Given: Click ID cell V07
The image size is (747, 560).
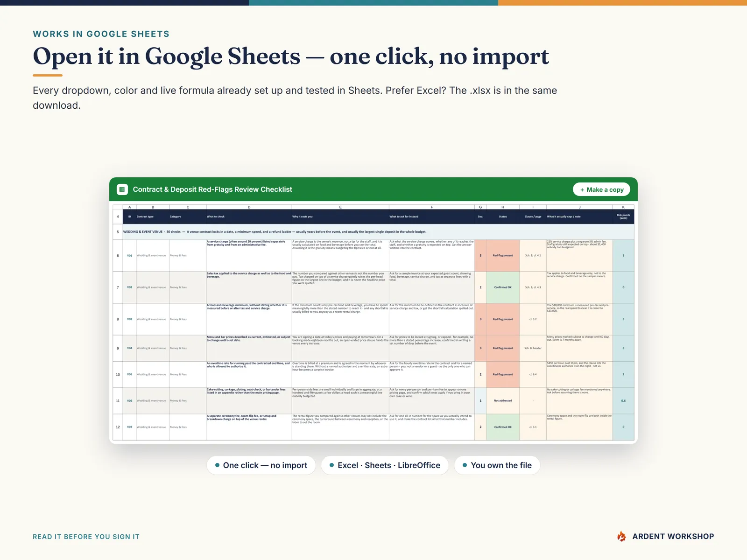Looking at the screenshot, I should [129, 427].
